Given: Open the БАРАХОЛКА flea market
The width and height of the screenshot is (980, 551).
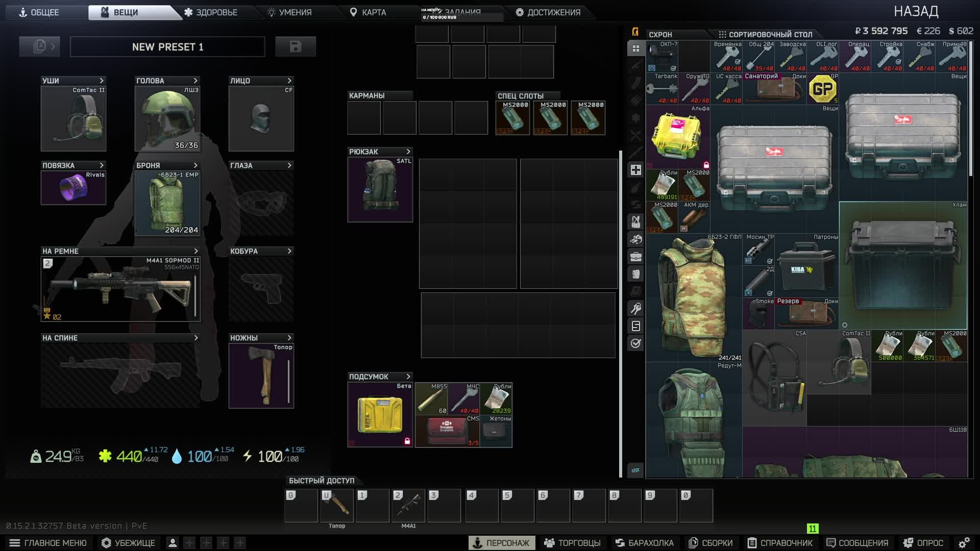Looking at the screenshot, I should pyautogui.click(x=644, y=543).
